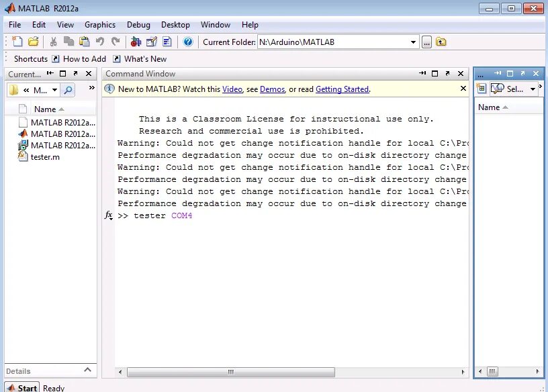Open the Current Folder path dropdown
548x392 pixels.
(x=413, y=42)
